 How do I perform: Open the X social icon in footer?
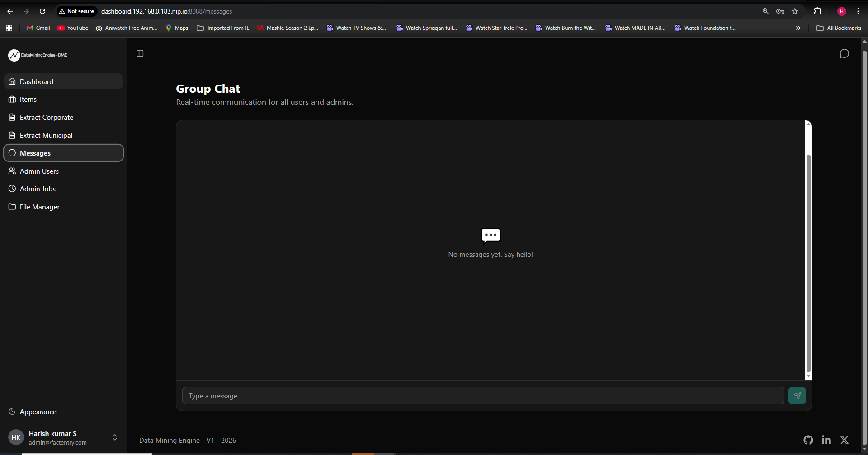pyautogui.click(x=844, y=440)
